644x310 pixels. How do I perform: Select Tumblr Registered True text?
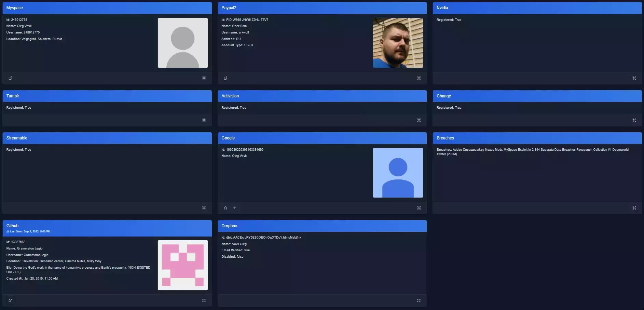19,108
